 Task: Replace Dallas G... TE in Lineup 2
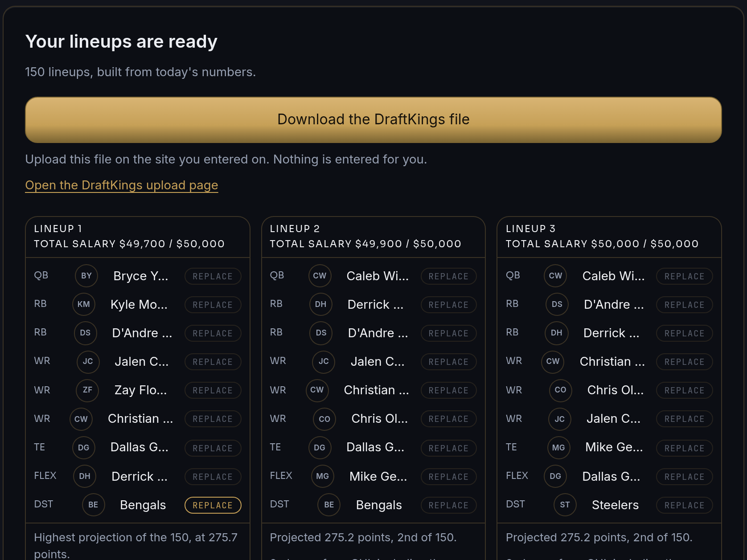(x=448, y=448)
